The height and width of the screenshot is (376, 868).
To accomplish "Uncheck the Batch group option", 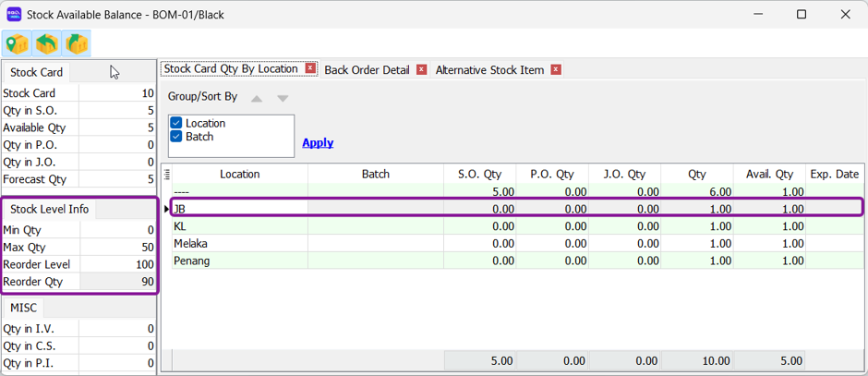I will [x=176, y=136].
